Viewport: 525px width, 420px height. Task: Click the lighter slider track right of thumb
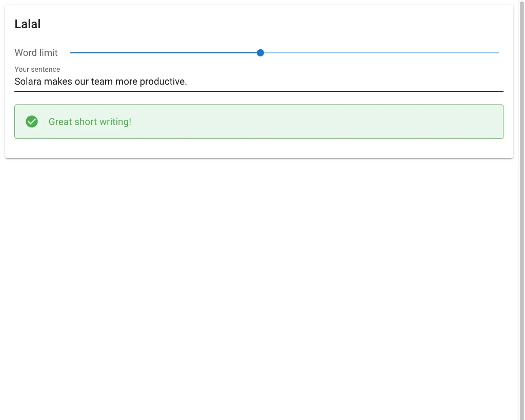point(379,53)
